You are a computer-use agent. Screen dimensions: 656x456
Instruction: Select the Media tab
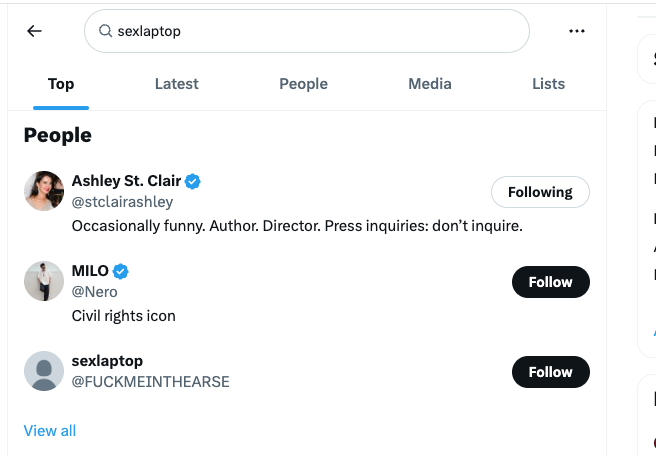(430, 84)
